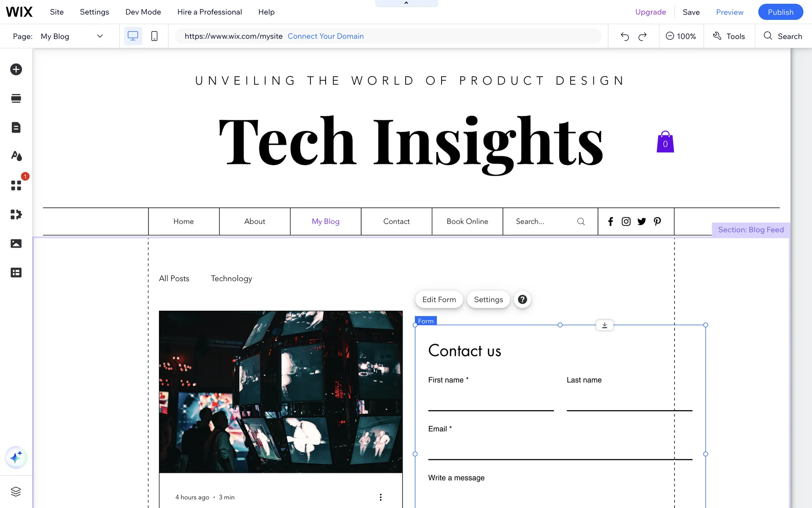
Task: Open the Add Elements plus panel
Action: pos(16,69)
